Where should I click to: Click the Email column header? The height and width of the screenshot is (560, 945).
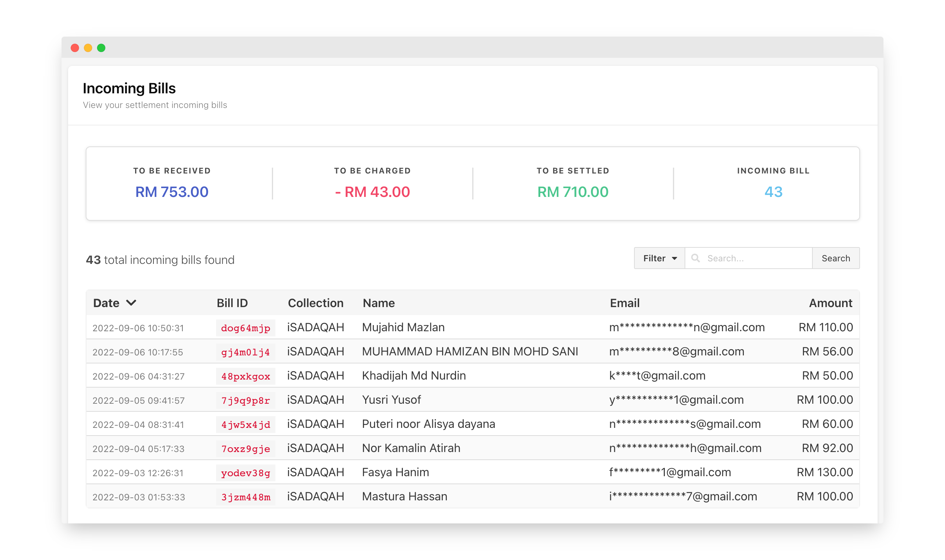(625, 303)
